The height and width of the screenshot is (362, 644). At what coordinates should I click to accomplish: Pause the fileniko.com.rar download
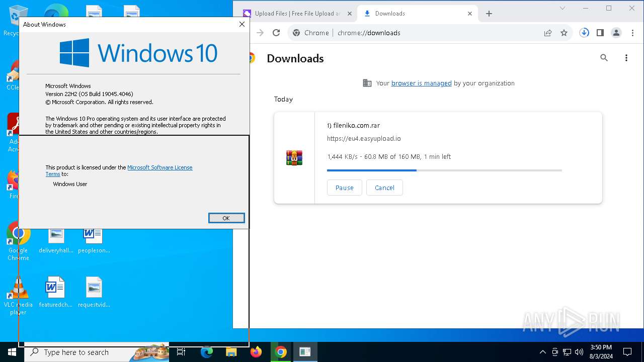(x=345, y=188)
